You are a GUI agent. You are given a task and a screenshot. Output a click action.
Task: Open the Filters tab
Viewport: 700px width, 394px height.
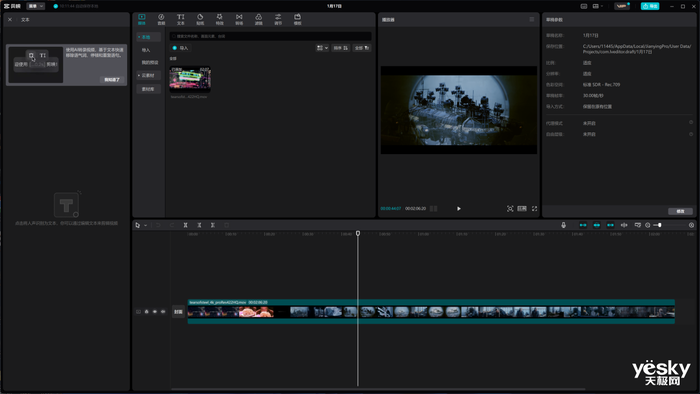pyautogui.click(x=258, y=19)
